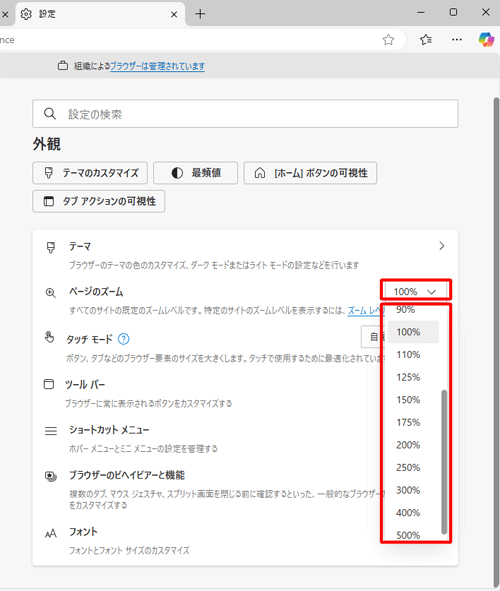Choose 175% zoom option
The image size is (500, 591).
tap(413, 423)
